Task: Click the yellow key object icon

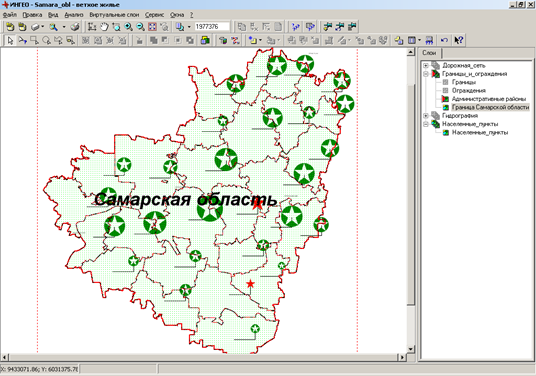Action: click(x=399, y=40)
